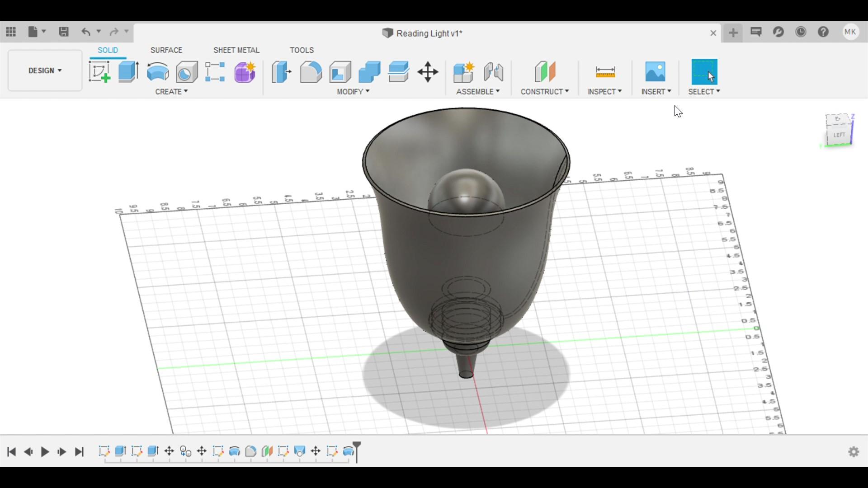Open the DESIGN workspace dropdown
The width and height of the screenshot is (868, 488).
point(45,70)
